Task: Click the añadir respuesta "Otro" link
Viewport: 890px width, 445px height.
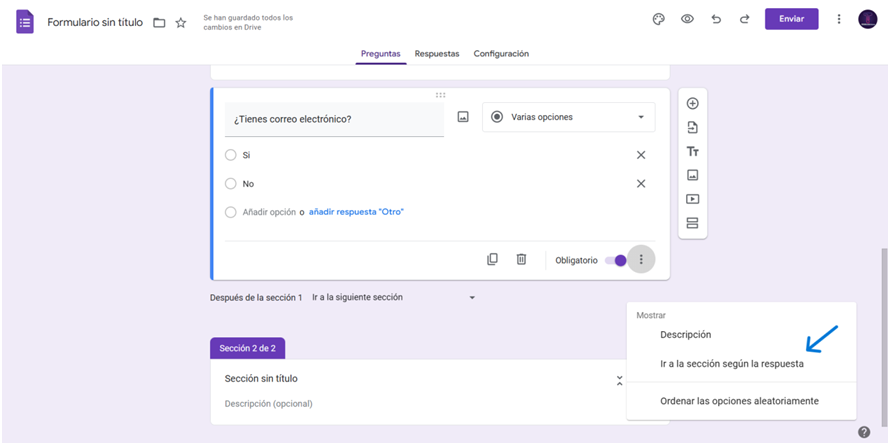Action: pyautogui.click(x=356, y=212)
